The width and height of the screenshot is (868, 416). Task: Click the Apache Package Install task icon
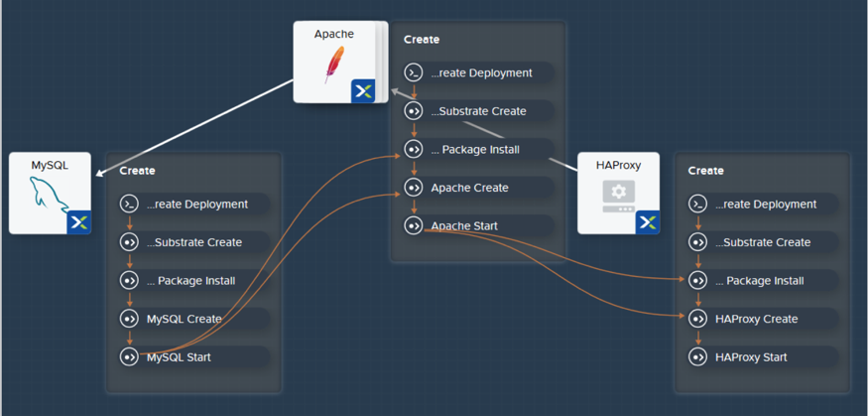tap(413, 149)
